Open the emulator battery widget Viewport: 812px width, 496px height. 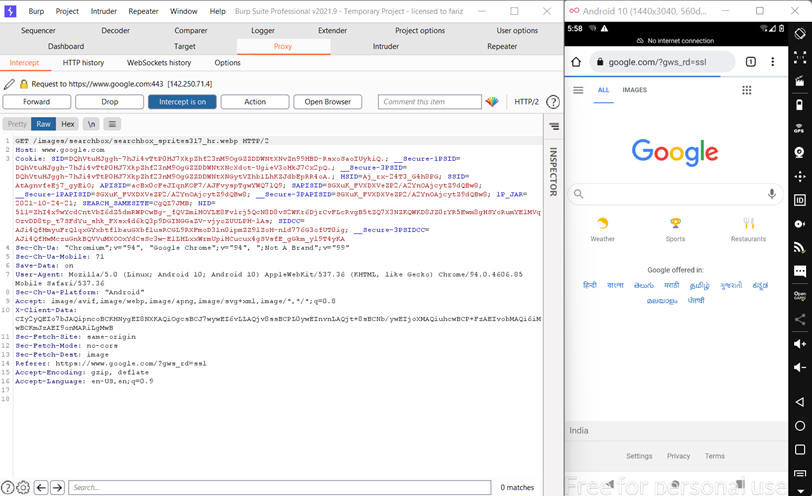point(800,105)
